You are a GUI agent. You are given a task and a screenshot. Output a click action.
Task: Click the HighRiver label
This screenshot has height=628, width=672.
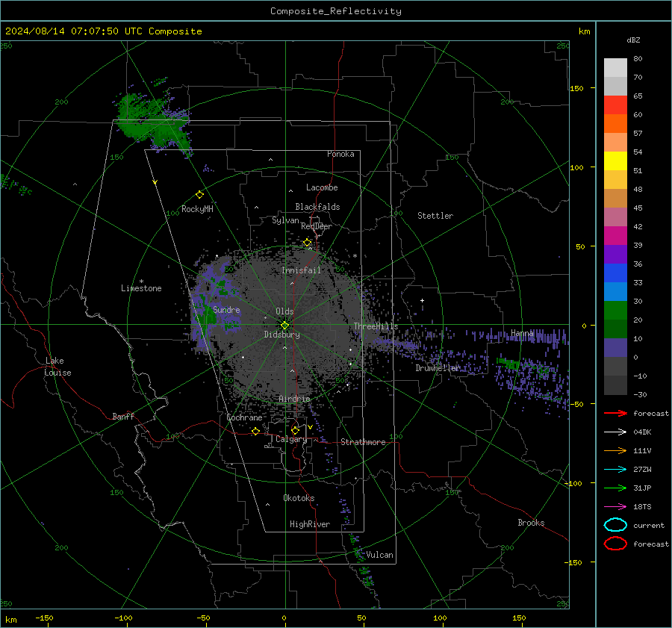pos(310,524)
